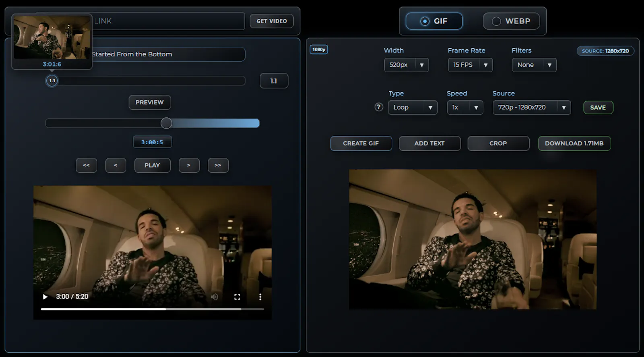644x357 pixels.
Task: Open video player three-dot options menu
Action: click(x=260, y=297)
